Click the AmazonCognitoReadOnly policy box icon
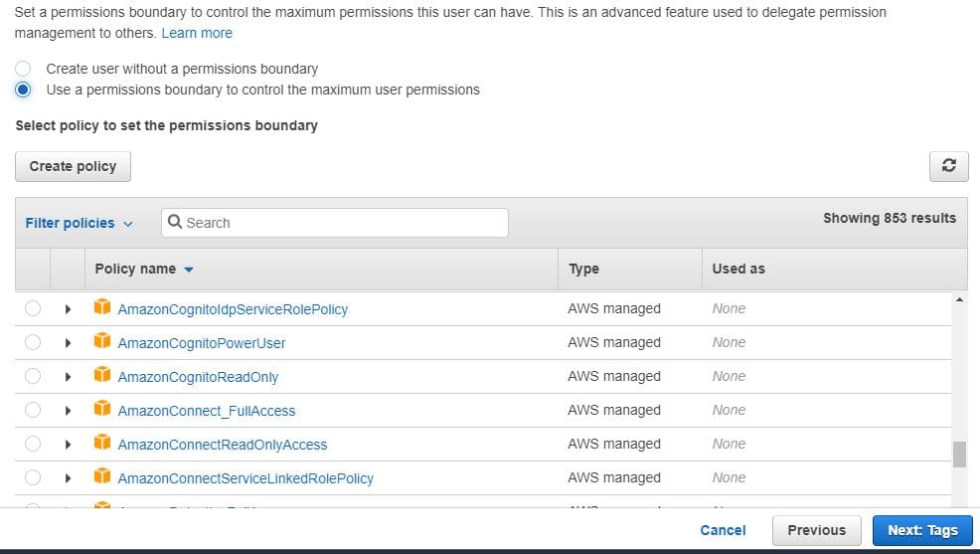 click(101, 376)
